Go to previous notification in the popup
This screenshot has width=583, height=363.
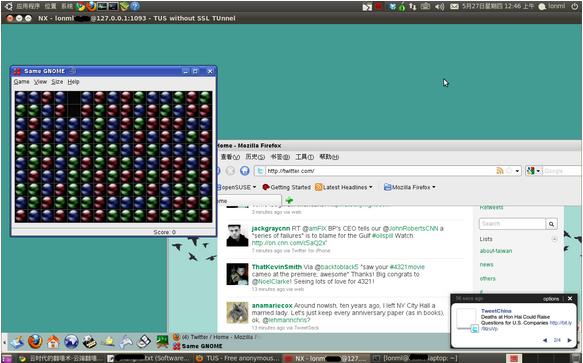[x=545, y=340]
